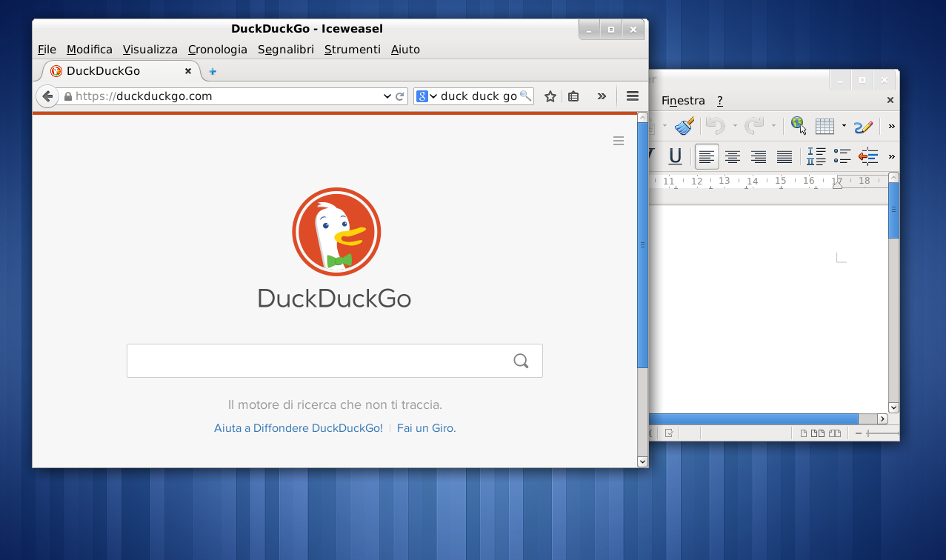The width and height of the screenshot is (946, 560).
Task: Bookmark this page with the star icon
Action: (x=550, y=96)
